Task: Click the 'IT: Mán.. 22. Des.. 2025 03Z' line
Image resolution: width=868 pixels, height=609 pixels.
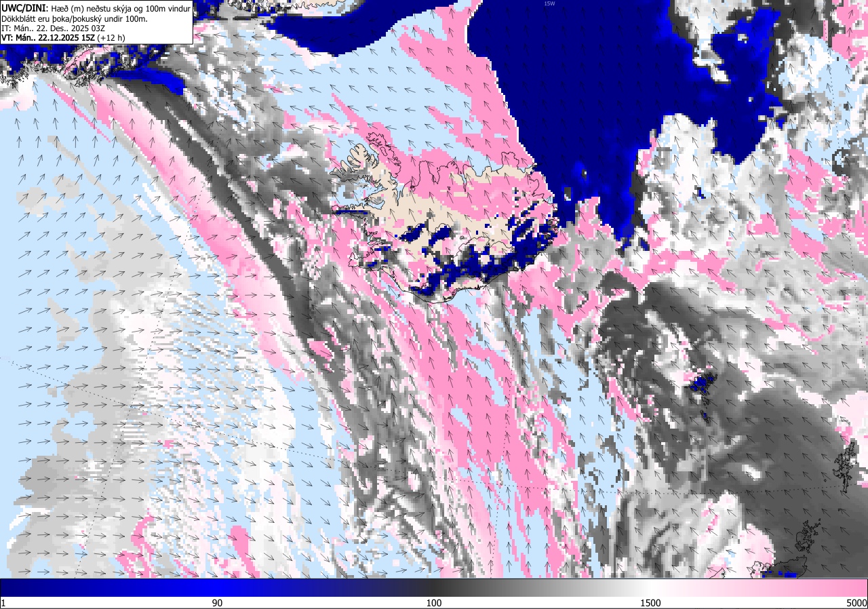Action: coord(54,28)
